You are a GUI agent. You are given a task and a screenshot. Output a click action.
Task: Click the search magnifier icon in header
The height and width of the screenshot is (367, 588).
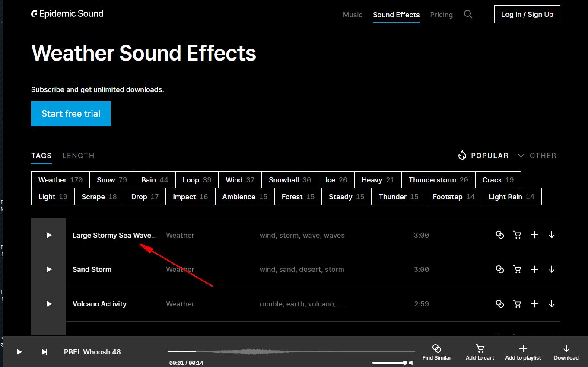[468, 14]
